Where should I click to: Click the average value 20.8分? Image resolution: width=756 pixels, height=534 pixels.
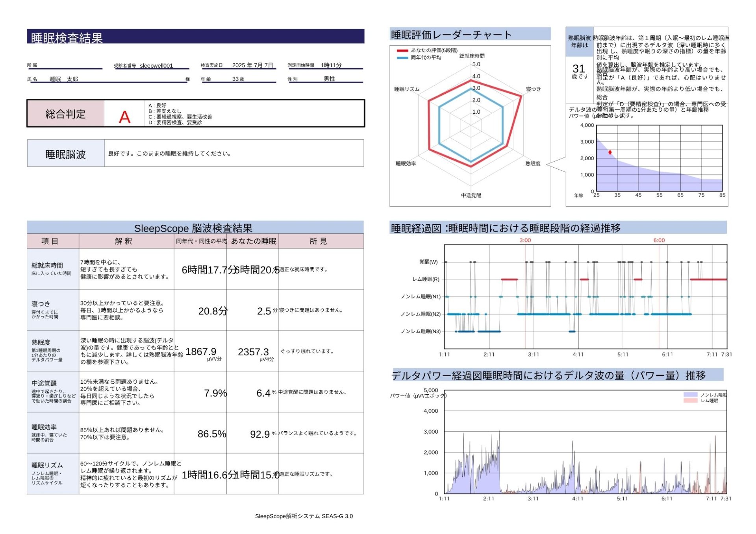[x=213, y=311]
